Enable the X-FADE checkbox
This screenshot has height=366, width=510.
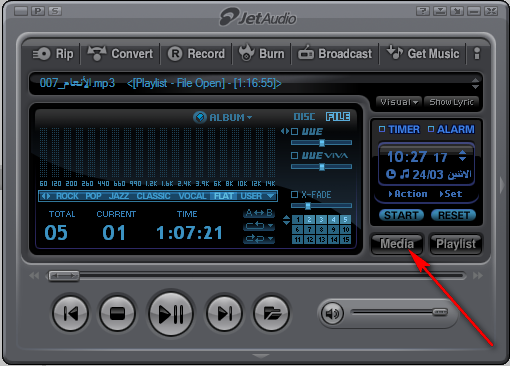point(294,194)
